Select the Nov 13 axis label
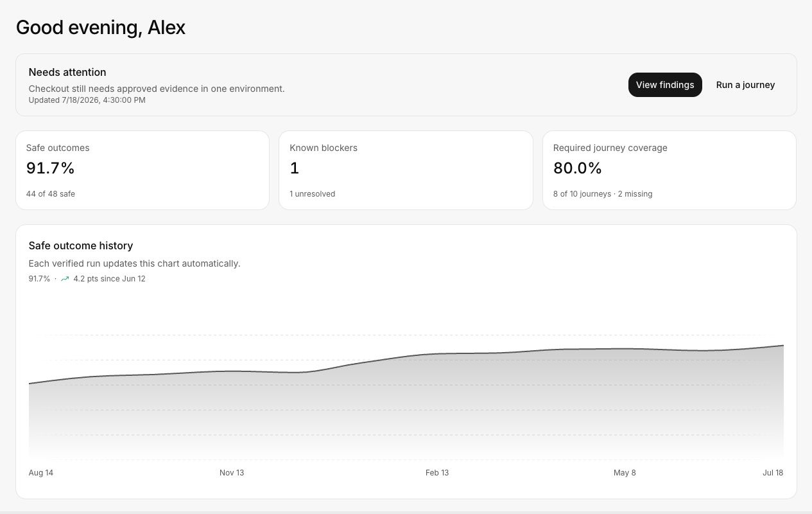 232,472
